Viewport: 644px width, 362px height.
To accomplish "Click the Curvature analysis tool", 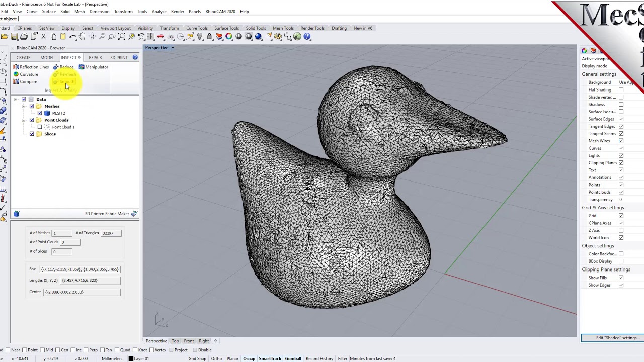I will click(x=25, y=74).
